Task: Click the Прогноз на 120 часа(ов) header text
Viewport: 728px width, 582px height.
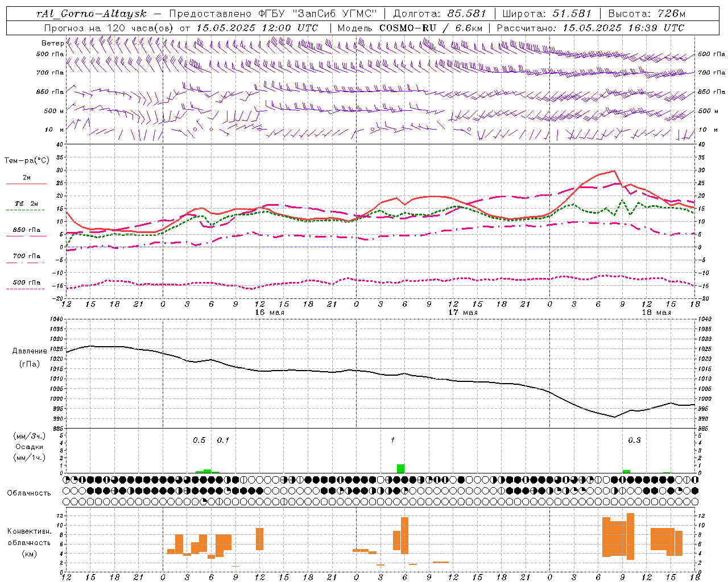Action: tap(109, 28)
